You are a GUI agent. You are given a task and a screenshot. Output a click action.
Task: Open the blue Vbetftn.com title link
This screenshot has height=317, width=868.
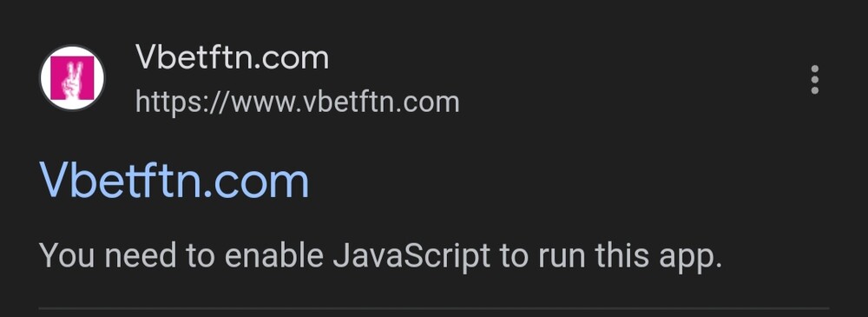(x=174, y=181)
